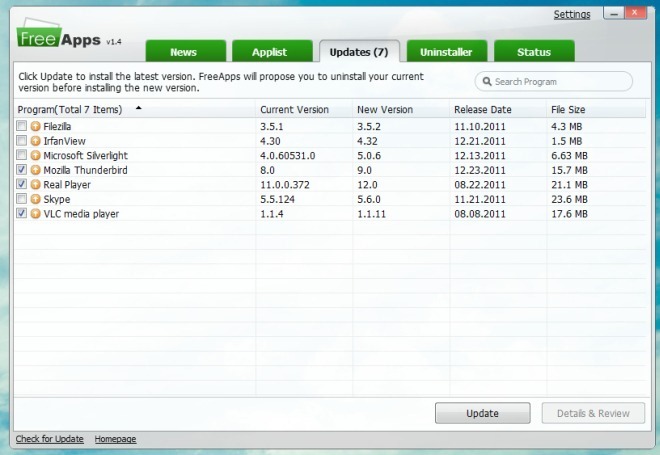Click the file size 15.7 MB cell
This screenshot has width=660, height=455.
[569, 170]
